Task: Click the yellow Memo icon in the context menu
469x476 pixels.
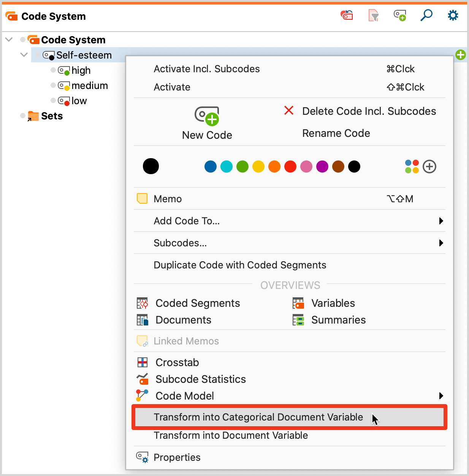Action: 142,198
